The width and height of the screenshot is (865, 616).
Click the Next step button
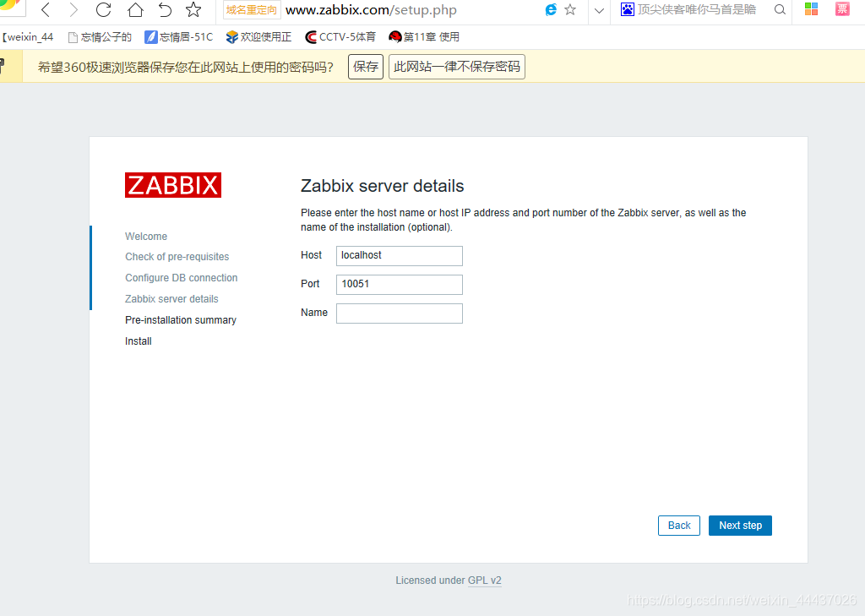[740, 526]
